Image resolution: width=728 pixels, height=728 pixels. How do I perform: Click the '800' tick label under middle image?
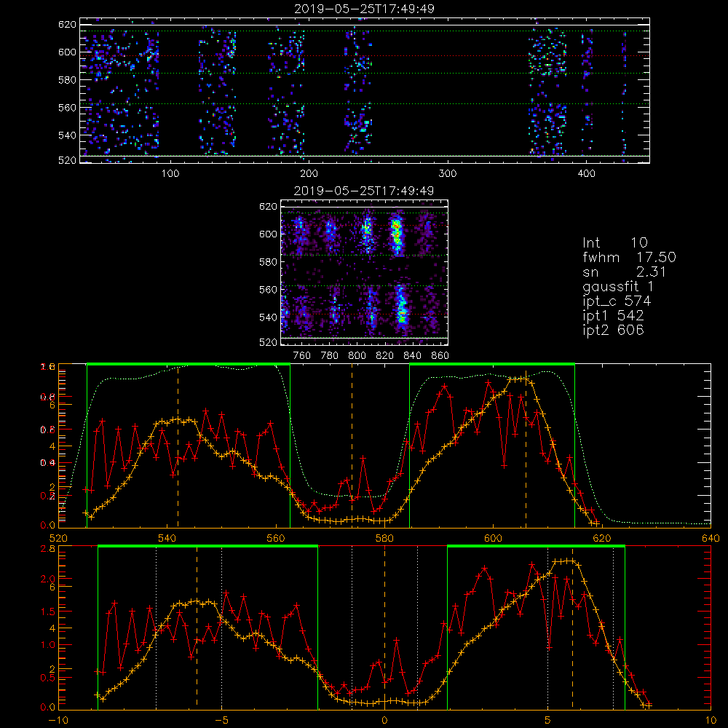(357, 356)
